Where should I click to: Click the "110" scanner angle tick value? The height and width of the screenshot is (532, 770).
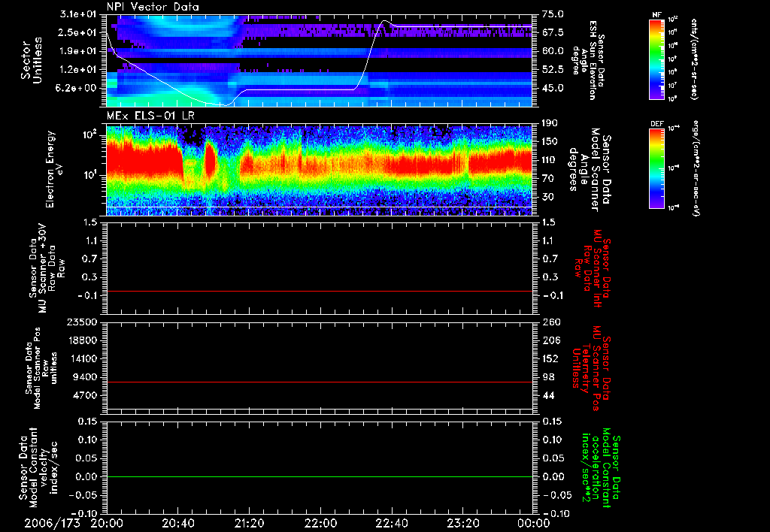coord(550,160)
